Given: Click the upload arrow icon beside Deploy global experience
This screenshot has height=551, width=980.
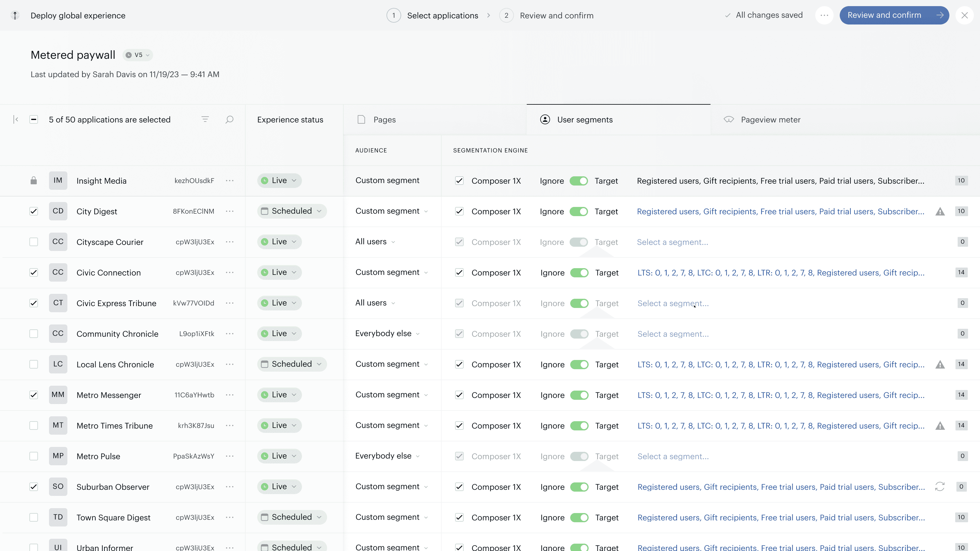Looking at the screenshot, I should pyautogui.click(x=15, y=15).
